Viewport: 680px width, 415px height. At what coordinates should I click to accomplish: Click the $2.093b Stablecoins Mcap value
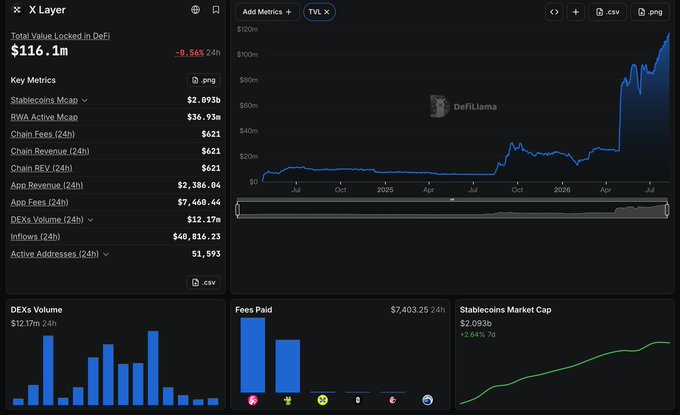click(204, 100)
